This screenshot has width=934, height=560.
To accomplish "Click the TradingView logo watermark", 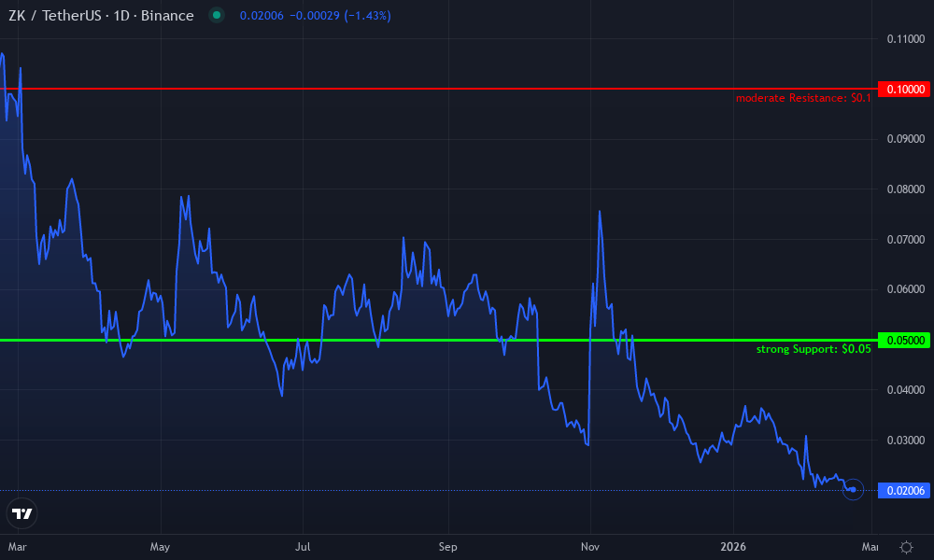I will coord(21,513).
